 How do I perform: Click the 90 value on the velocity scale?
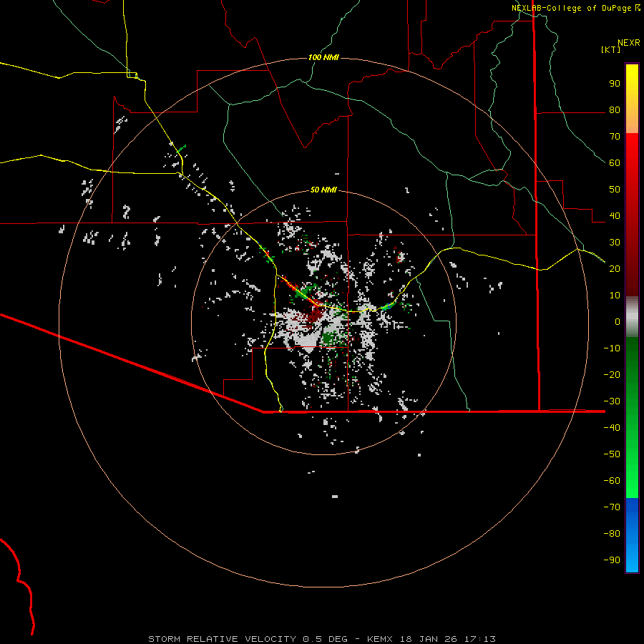click(x=615, y=84)
